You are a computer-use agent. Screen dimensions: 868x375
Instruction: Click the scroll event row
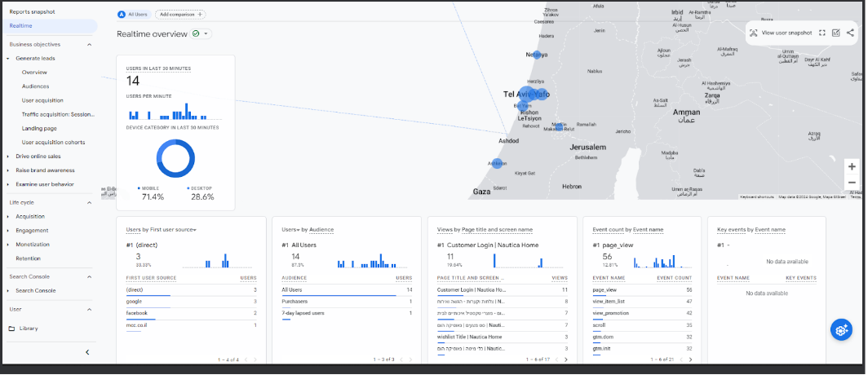(x=642, y=326)
